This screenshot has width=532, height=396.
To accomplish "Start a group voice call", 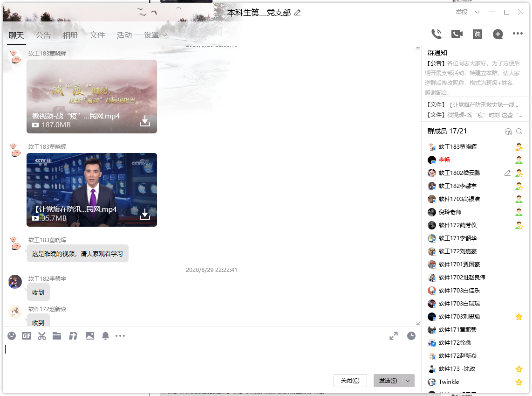I will (x=436, y=34).
